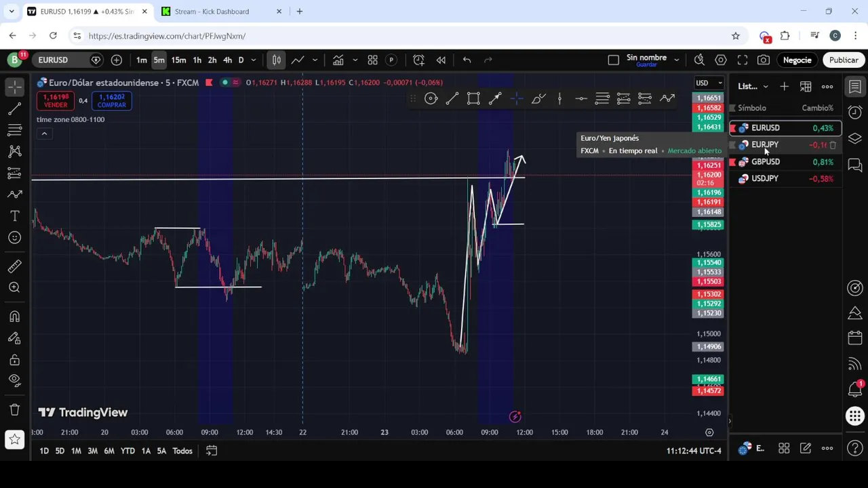Screen dimensions: 868x488
Task: Open watchlist three-dots settings menu
Action: point(827,86)
